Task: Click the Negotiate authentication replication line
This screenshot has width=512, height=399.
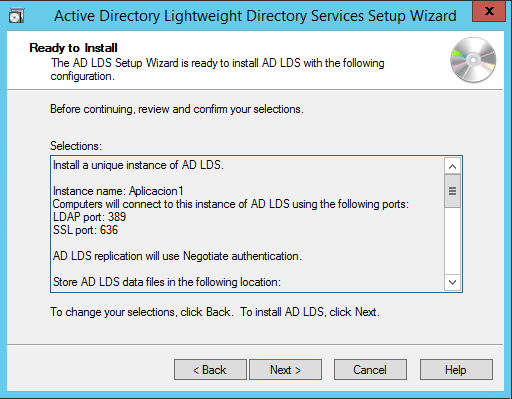Action: pos(177,256)
